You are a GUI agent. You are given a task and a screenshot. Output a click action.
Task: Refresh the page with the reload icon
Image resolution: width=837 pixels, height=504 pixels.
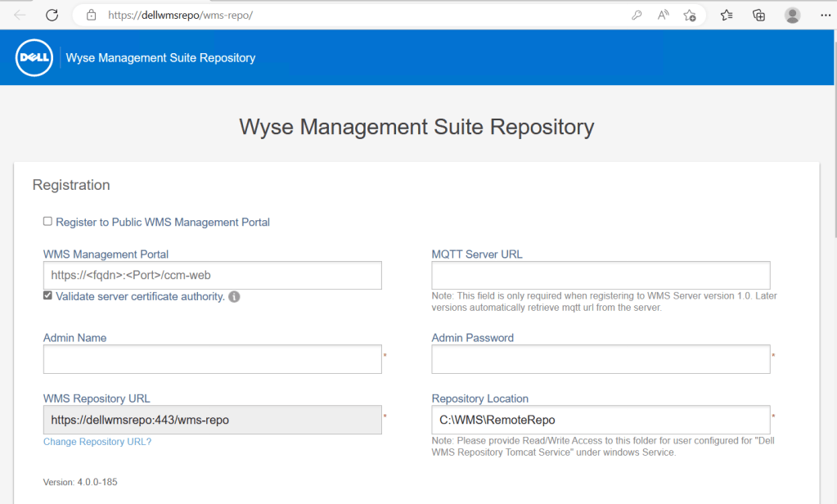coord(52,15)
